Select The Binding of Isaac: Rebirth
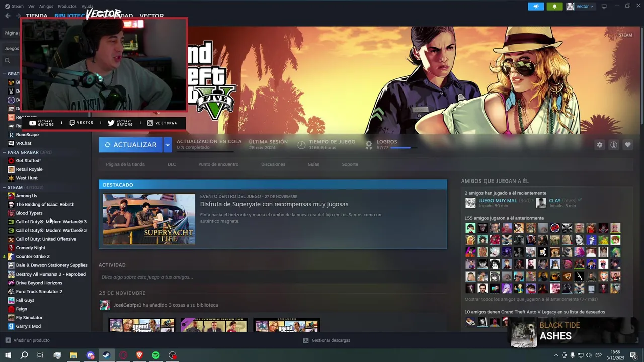The width and height of the screenshot is (644, 362). click(x=45, y=204)
